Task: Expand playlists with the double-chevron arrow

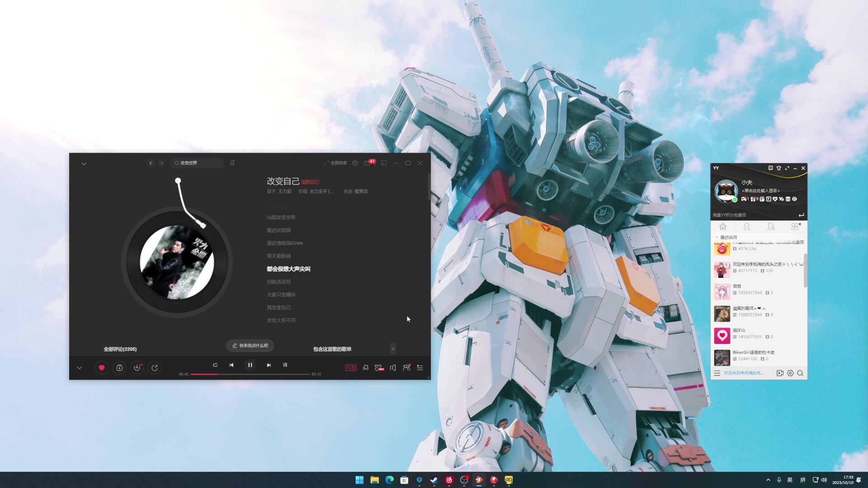Action: click(393, 349)
